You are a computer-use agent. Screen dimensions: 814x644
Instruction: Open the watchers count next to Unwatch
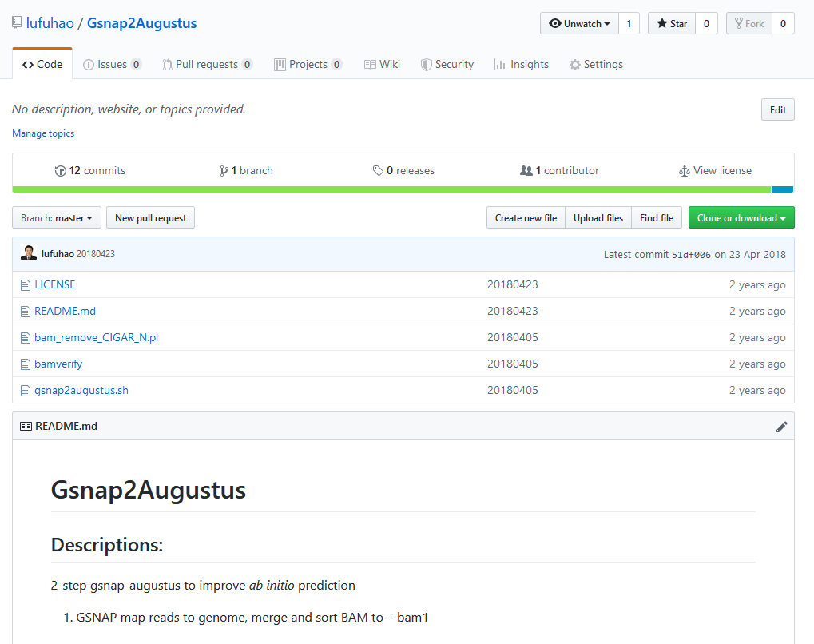pos(629,23)
